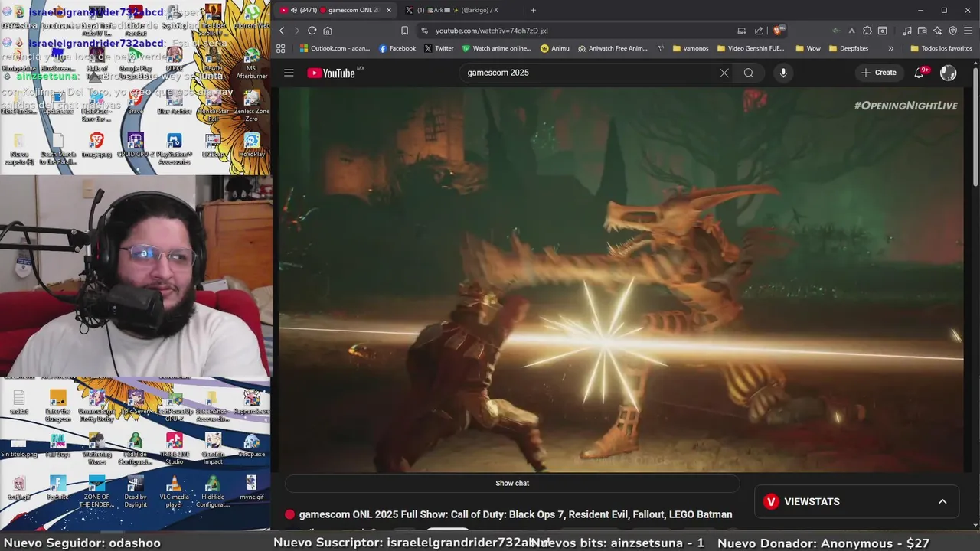
Task: Open the Leo AI sparkle icon
Action: 938,31
